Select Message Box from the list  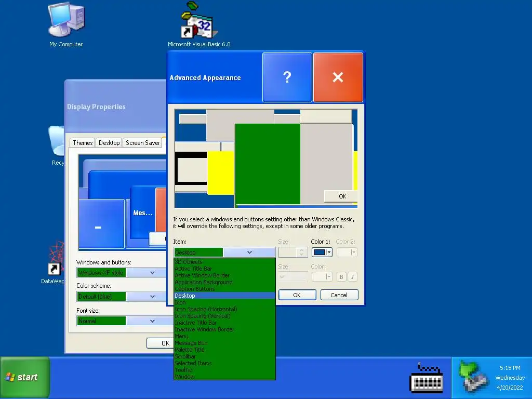[224, 343]
